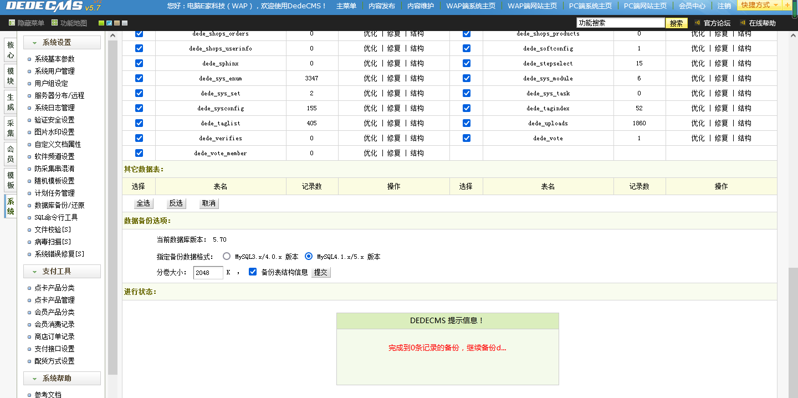Click the 隐藏菜单 hide-menu icon
This screenshot has width=798, height=398.
pyautogui.click(x=12, y=23)
